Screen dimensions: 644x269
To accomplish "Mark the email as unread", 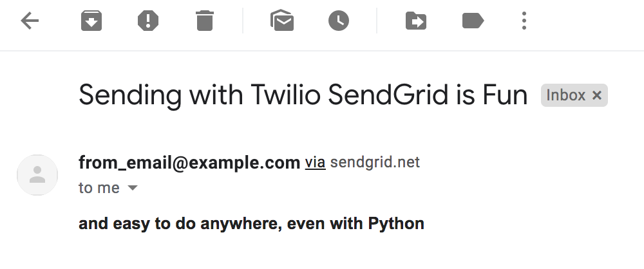I will click(x=282, y=21).
